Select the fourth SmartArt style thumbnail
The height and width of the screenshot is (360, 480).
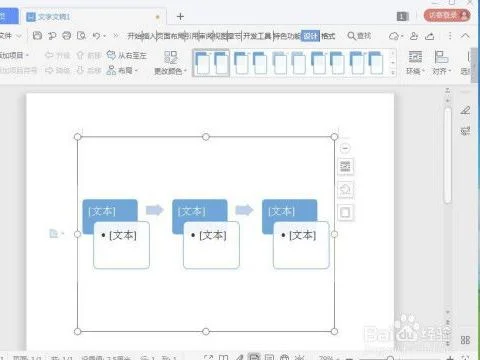click(327, 63)
